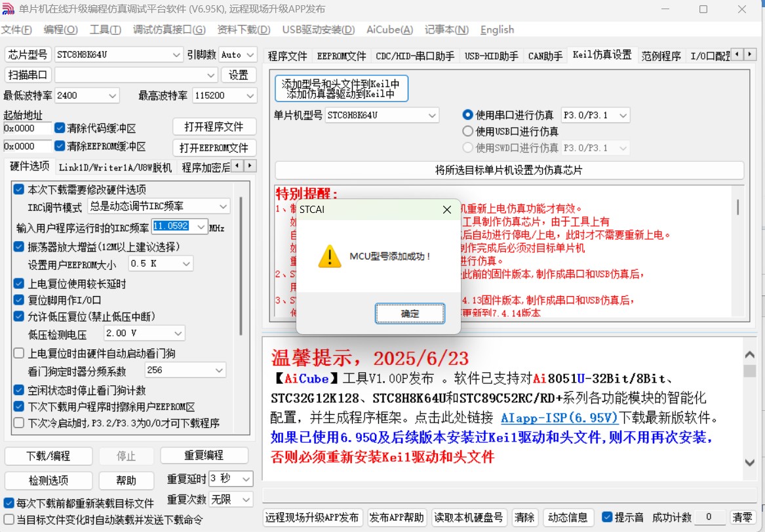Click 将所选目标单片机设置为仿真芯片 button

tap(509, 170)
